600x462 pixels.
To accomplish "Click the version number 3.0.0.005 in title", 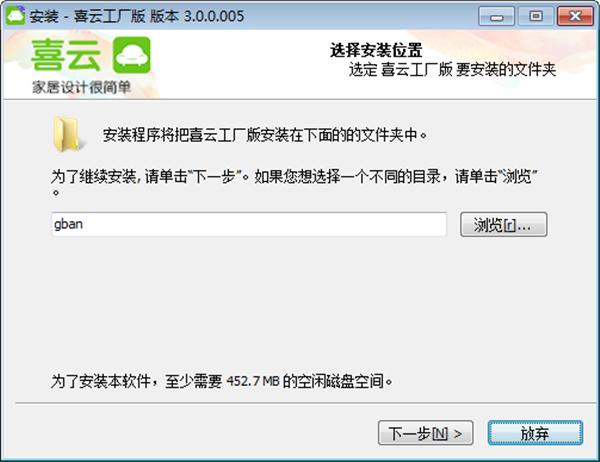I will pyautogui.click(x=214, y=16).
